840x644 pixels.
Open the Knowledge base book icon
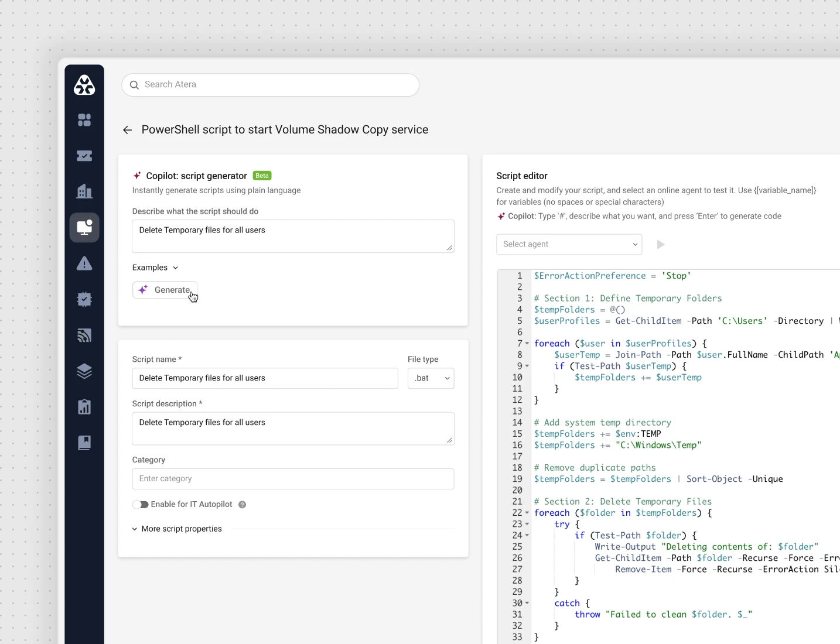click(84, 443)
